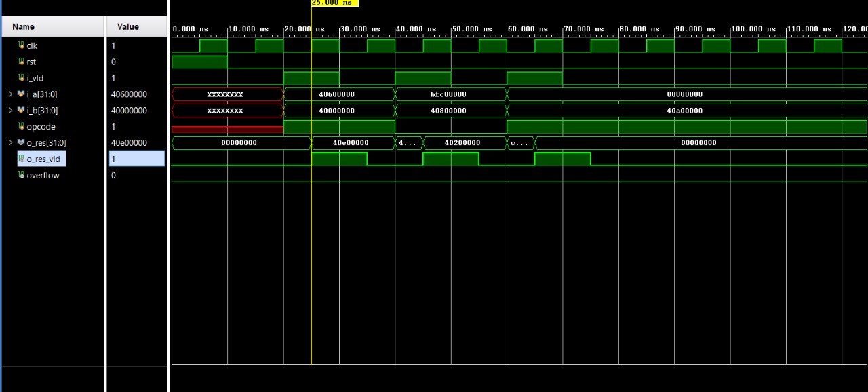This screenshot has height=392, width=868.
Task: Click the bfc00000 segment in i_a waveform
Action: 450,94
